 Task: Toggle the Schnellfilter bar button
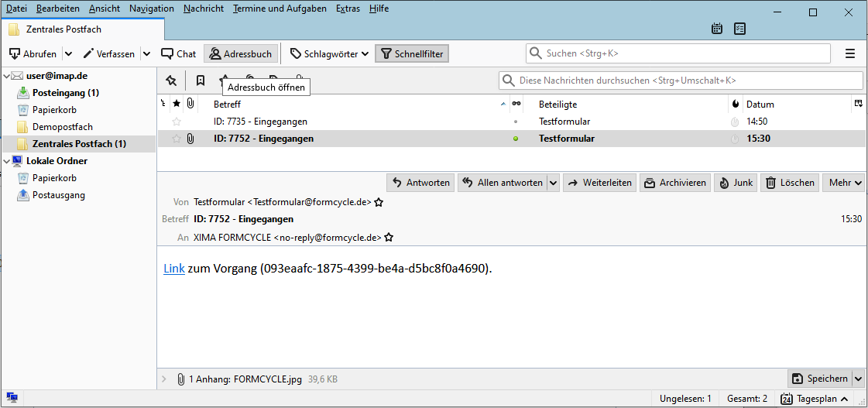411,53
